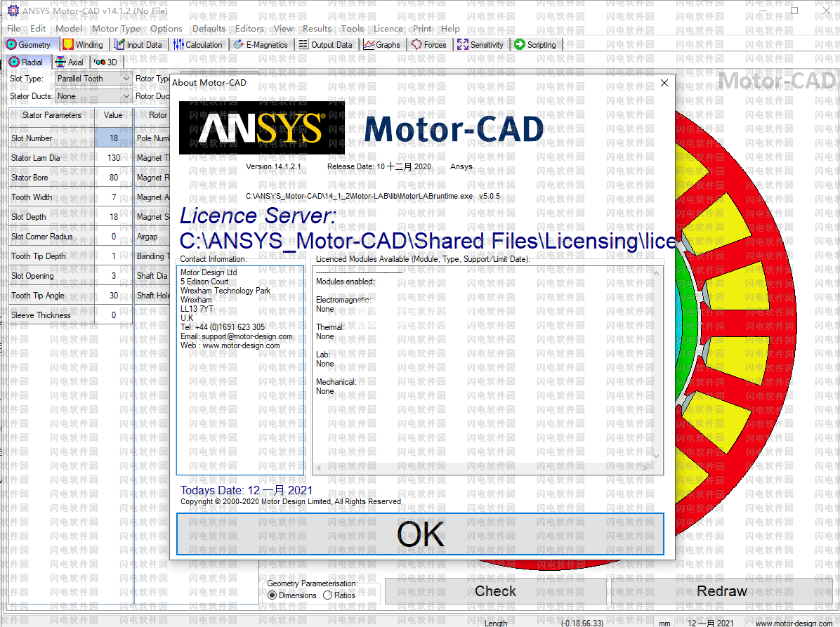Click the OK button in About dialog
Image resolution: width=840 pixels, height=627 pixels.
pyautogui.click(x=420, y=534)
